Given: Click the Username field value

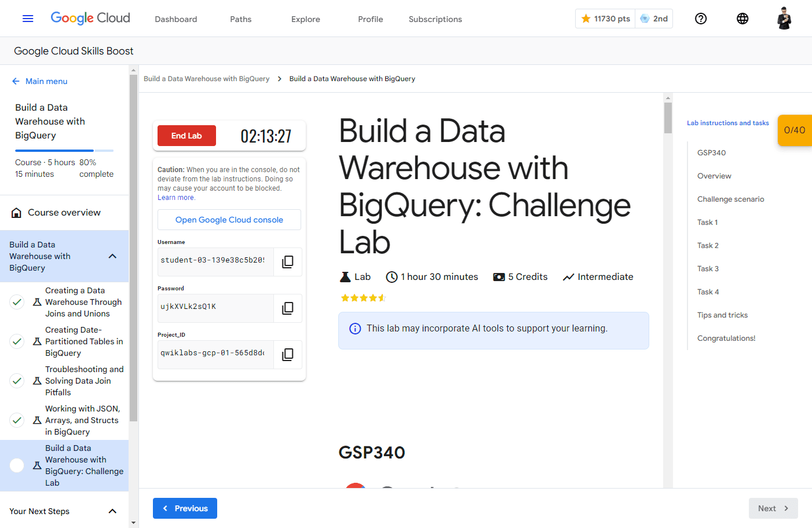Looking at the screenshot, I should tap(215, 262).
